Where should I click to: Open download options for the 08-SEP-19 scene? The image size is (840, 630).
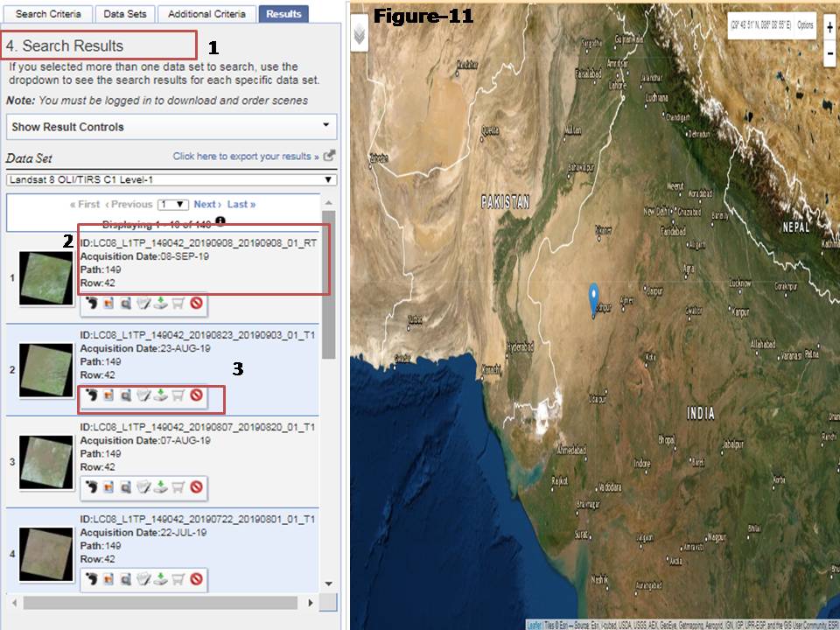click(160, 304)
